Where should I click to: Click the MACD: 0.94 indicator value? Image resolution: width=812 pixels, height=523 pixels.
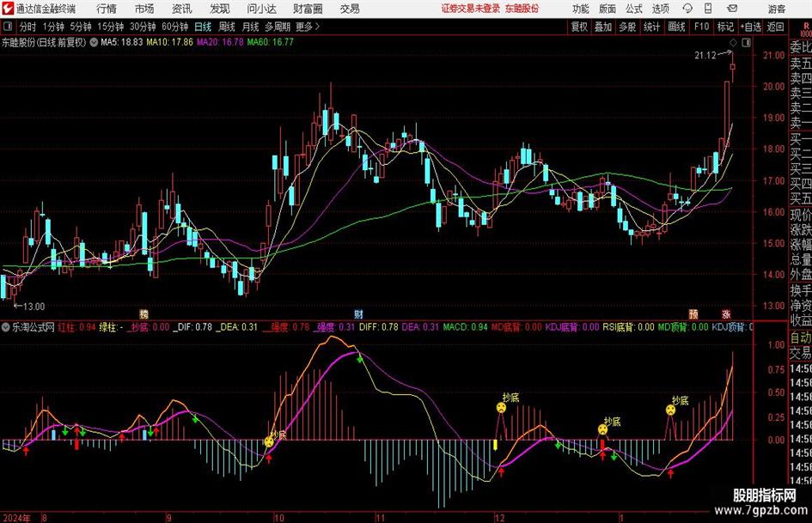click(x=465, y=327)
